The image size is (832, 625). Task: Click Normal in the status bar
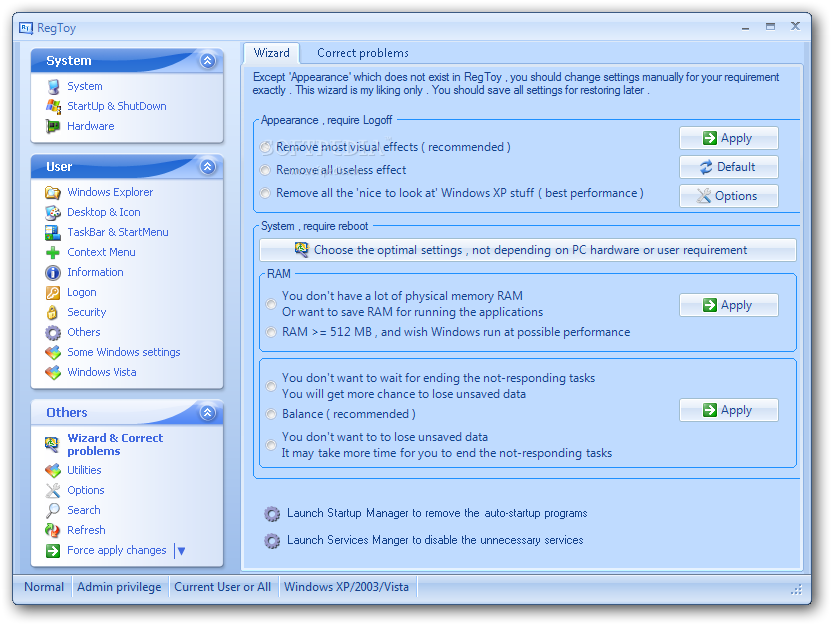[44, 587]
